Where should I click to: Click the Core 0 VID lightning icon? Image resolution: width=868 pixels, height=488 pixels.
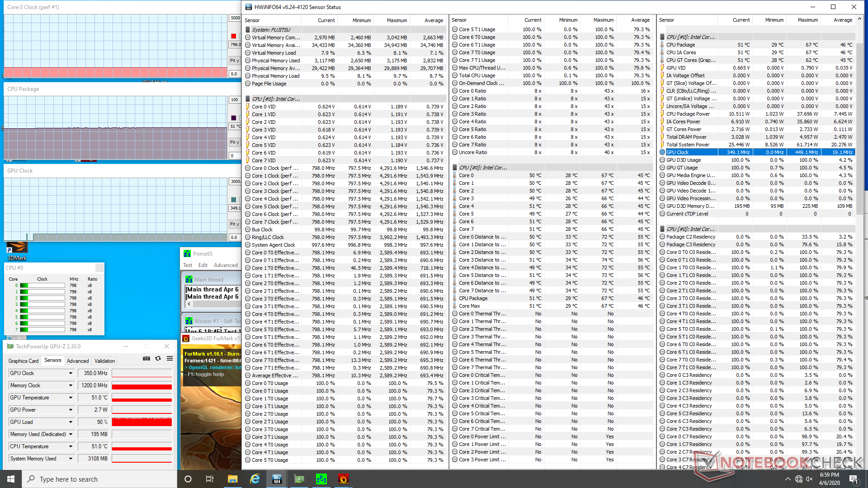(248, 107)
